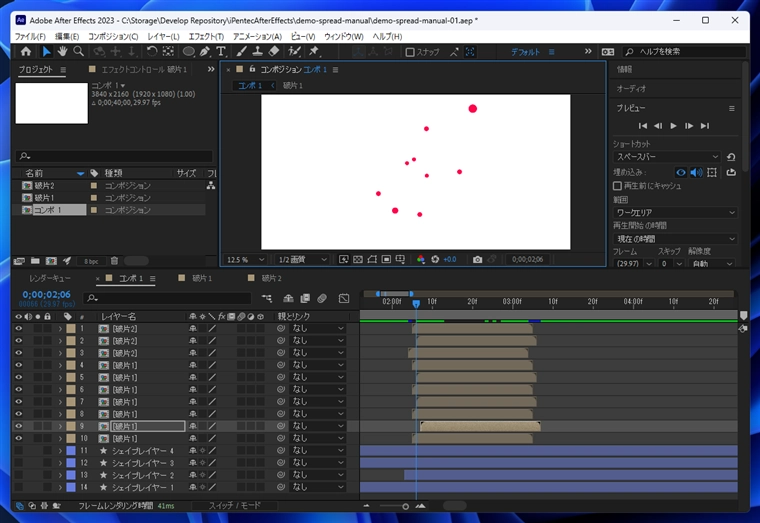Click the timeline zoom slider handle
This screenshot has width=760, height=523.
405,507
